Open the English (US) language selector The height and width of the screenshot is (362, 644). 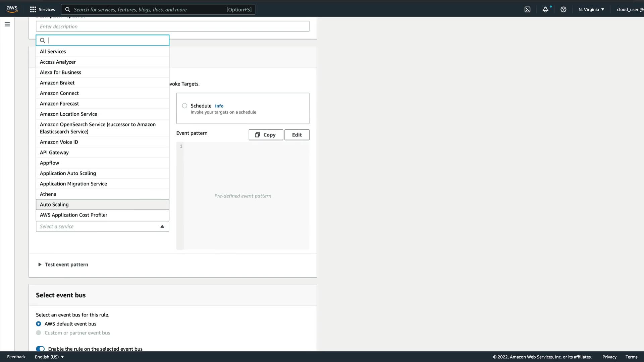[x=49, y=357]
